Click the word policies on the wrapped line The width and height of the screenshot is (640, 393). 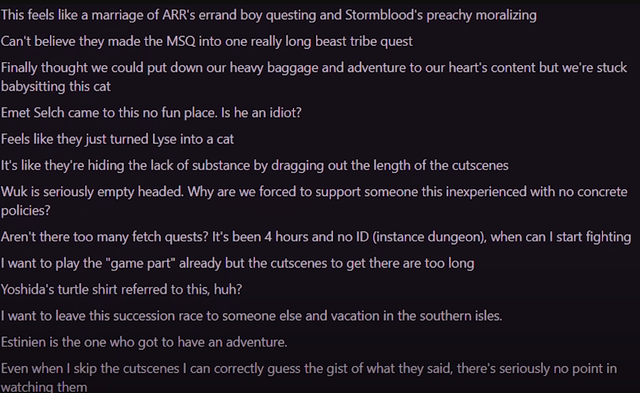[26, 211]
